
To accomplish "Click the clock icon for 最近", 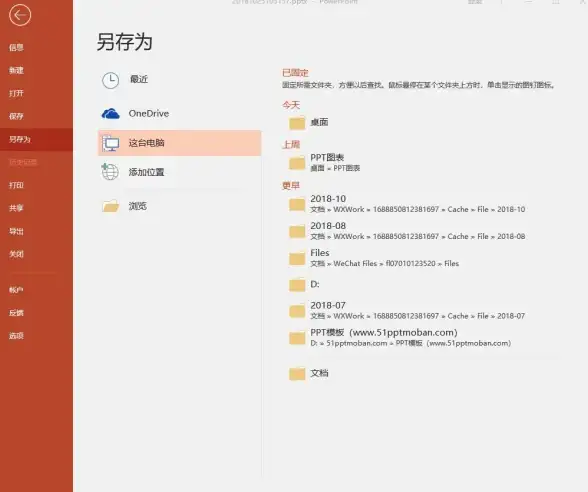I will 111,80.
